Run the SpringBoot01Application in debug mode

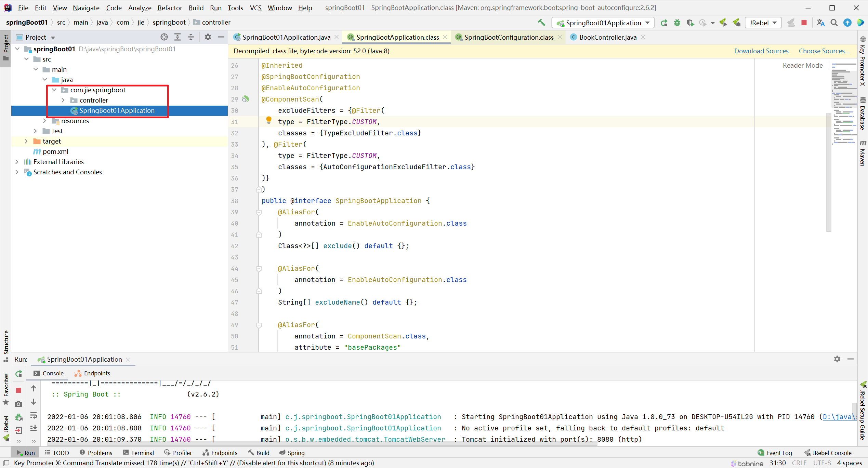[677, 23]
